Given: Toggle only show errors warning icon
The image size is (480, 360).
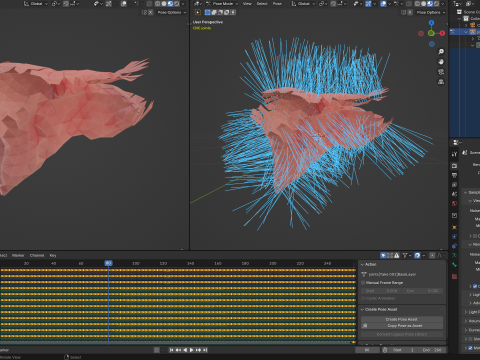Looking at the screenshot, I should [x=397, y=255].
